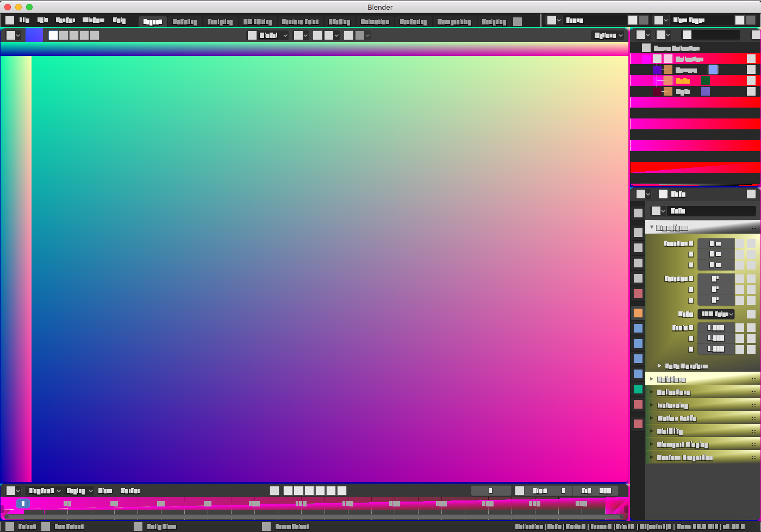Switch to the Scripting workspace tab

click(494, 22)
